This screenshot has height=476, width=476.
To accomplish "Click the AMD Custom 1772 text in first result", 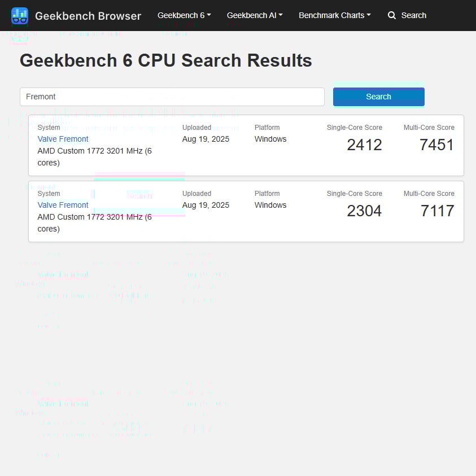I will click(x=94, y=156).
